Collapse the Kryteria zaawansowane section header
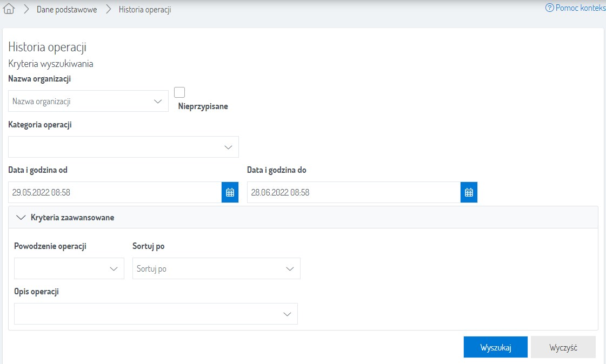The height and width of the screenshot is (364, 606). (303, 218)
